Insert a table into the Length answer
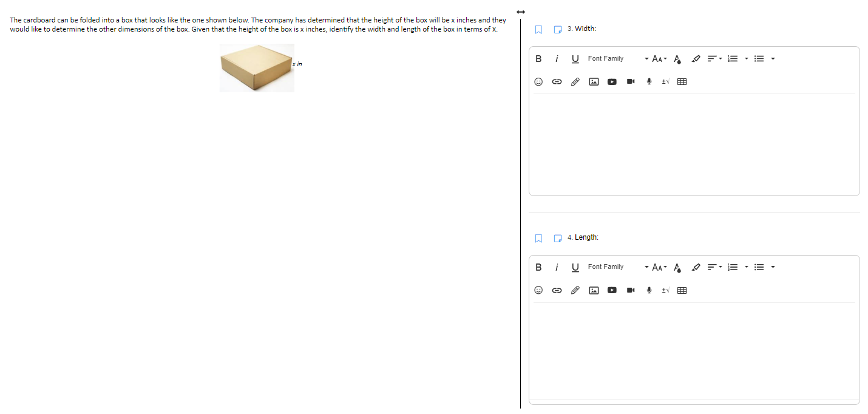 click(682, 290)
